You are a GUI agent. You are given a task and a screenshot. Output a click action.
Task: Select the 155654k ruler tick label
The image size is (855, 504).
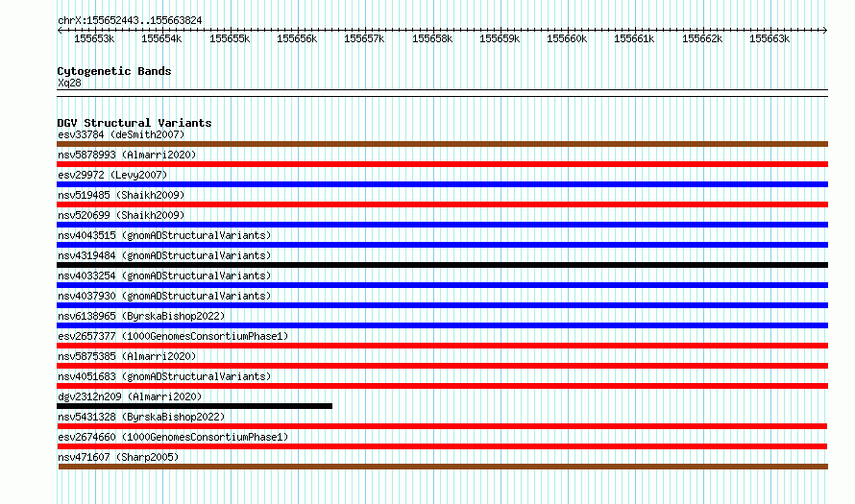(161, 38)
